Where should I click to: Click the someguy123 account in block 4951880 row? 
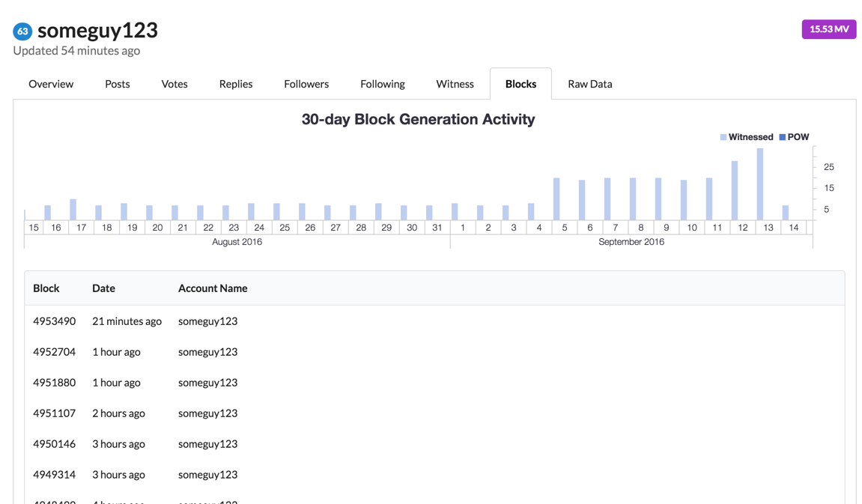(207, 383)
